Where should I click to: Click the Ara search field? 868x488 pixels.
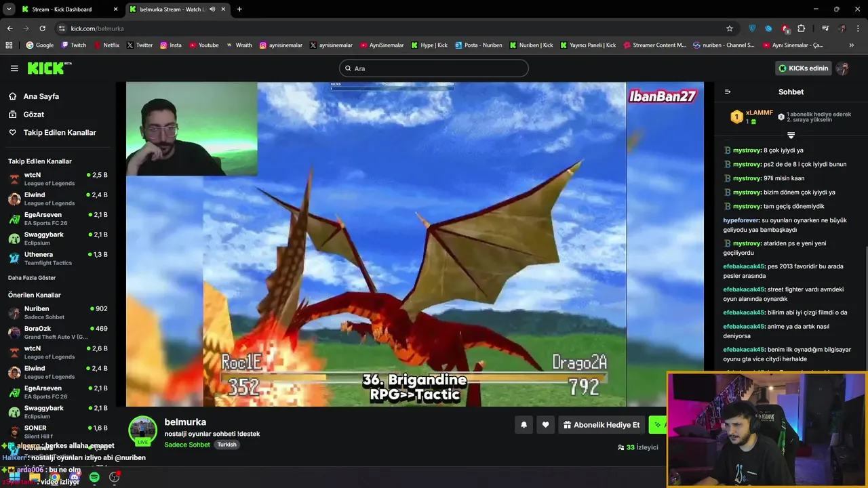coord(434,68)
